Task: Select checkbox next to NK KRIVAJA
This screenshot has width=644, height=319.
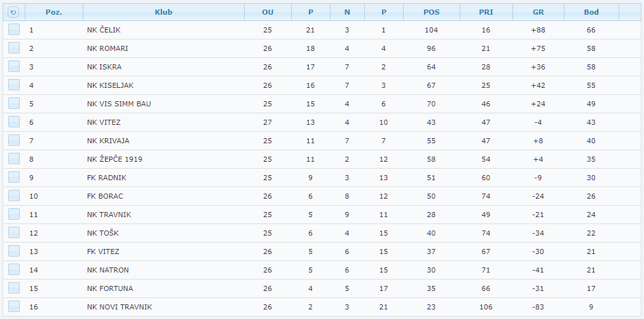Action: point(14,141)
